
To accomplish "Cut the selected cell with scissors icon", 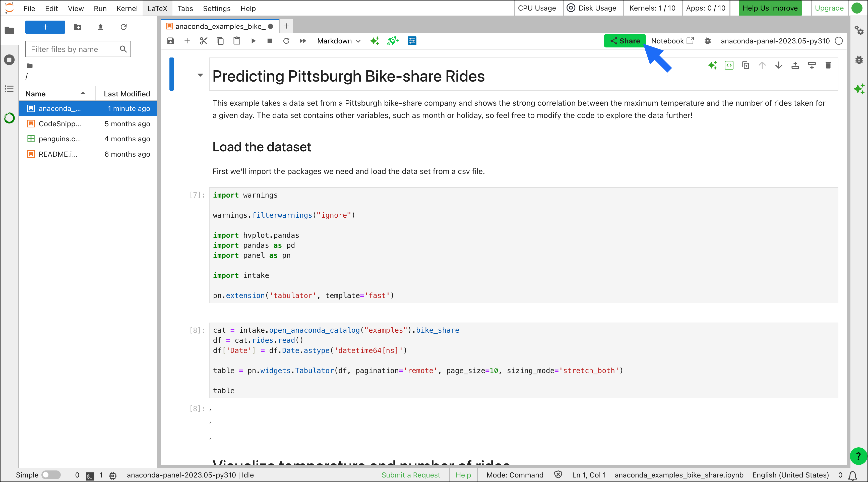I will (x=204, y=41).
